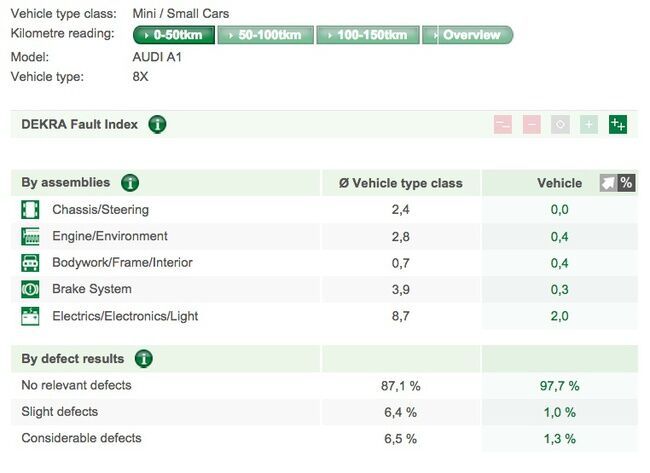Open the DEKRA Fault Index info icon
This screenshot has width=650, height=473.
click(x=157, y=125)
